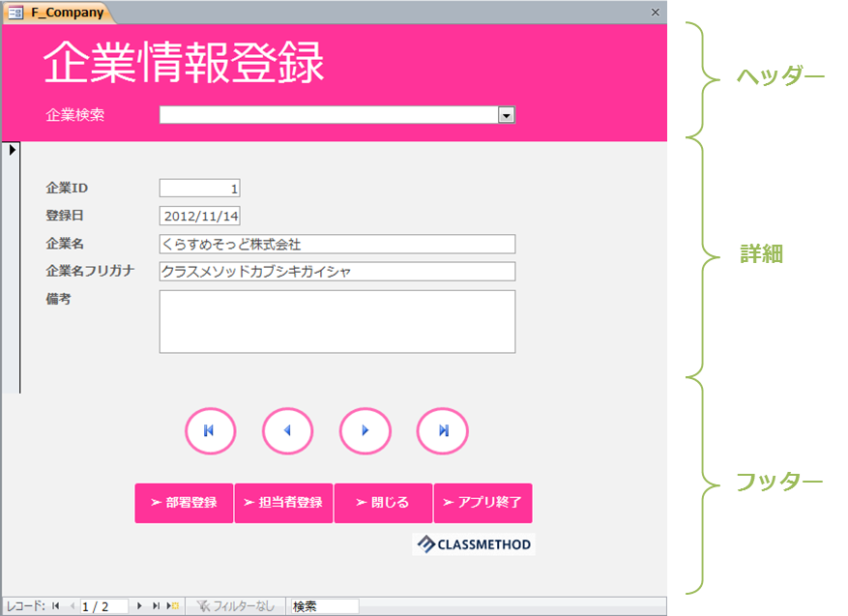Click the 部署登録 button
This screenshot has height=616, width=848.
[183, 503]
